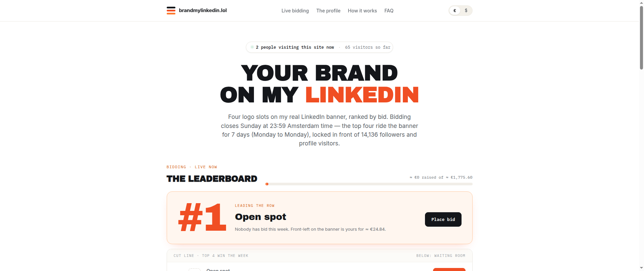This screenshot has height=271, width=644.
Task: Click the 65 visitors so far text
Action: (368, 47)
